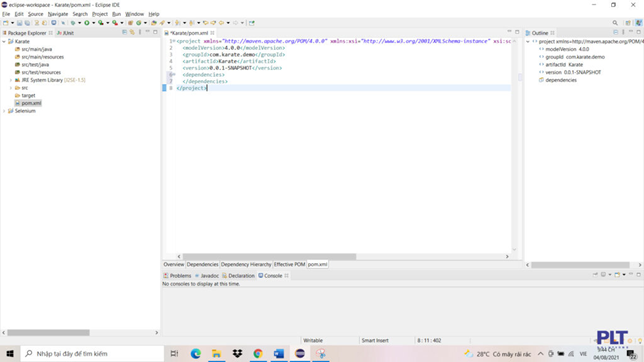644x362 pixels.
Task: Switch to the Declaration tab
Action: 239,276
